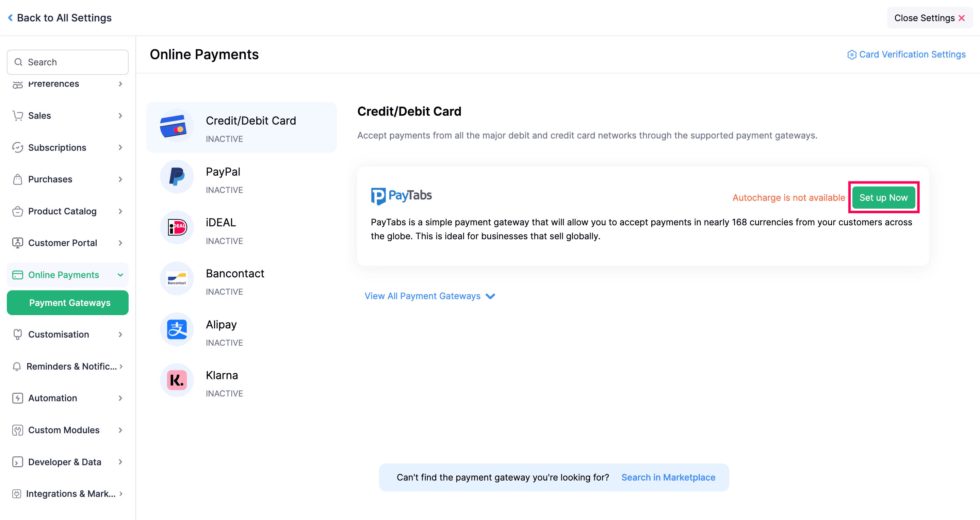This screenshot has height=520, width=980.
Task: Click the PayTabs logo
Action: [402, 196]
